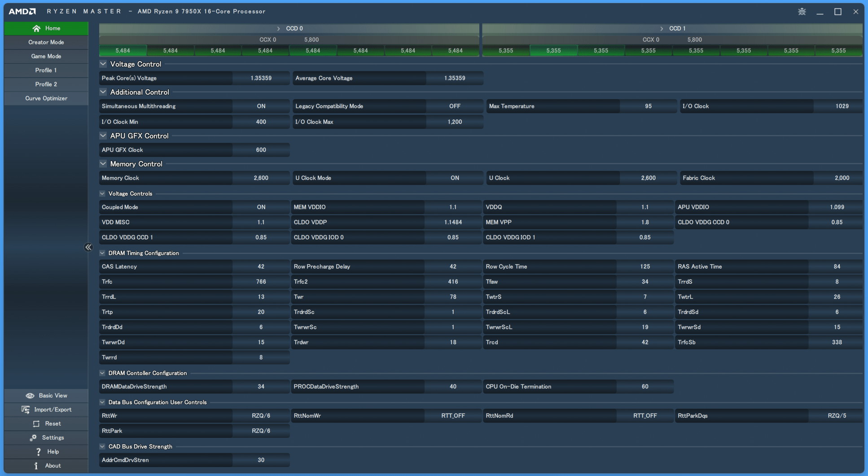Open the RttNomWr RTT_OFF value dropdown
This screenshot has width=868, height=476.
[453, 416]
